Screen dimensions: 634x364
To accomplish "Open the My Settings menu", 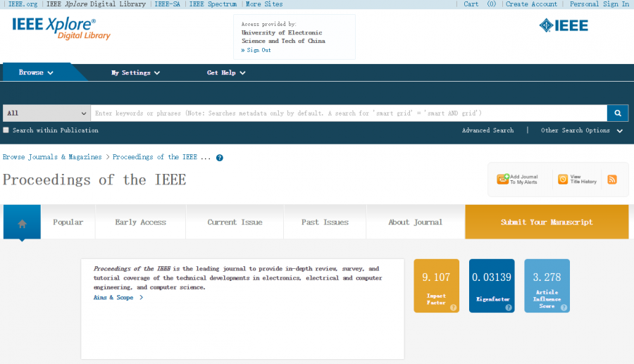I will tap(135, 73).
